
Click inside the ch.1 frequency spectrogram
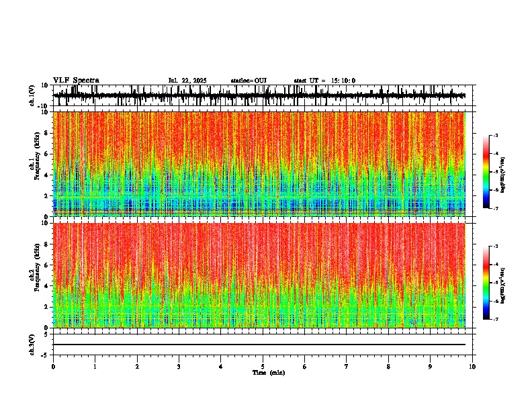click(259, 164)
